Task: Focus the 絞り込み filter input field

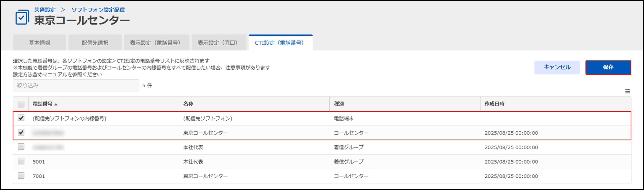Action: click(76, 85)
